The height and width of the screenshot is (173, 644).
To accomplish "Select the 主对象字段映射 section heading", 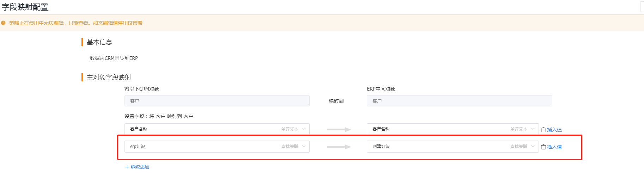I will pyautogui.click(x=109, y=78).
